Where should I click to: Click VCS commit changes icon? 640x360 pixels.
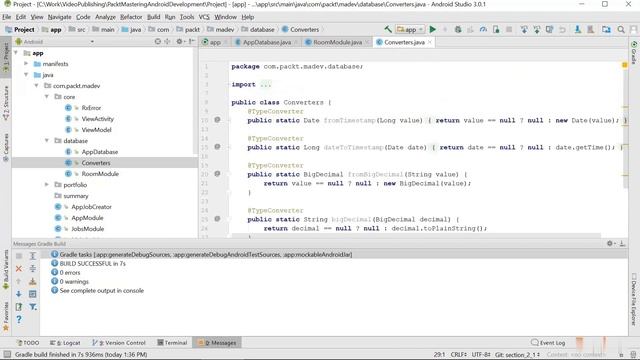click(x=537, y=29)
